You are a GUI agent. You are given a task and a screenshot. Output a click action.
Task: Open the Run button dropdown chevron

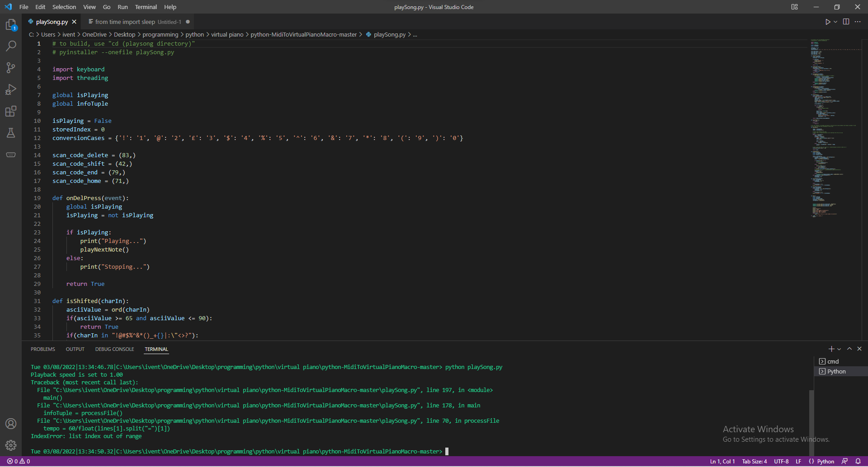click(x=835, y=21)
